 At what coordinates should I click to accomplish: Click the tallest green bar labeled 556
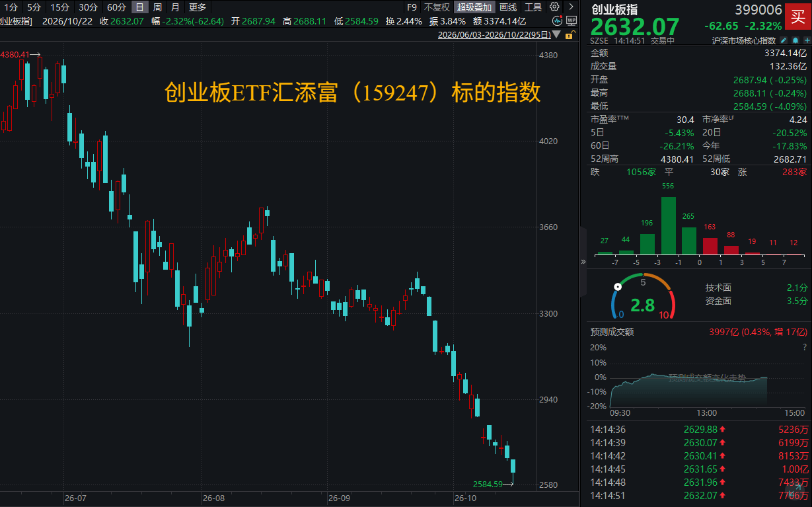coord(669,225)
